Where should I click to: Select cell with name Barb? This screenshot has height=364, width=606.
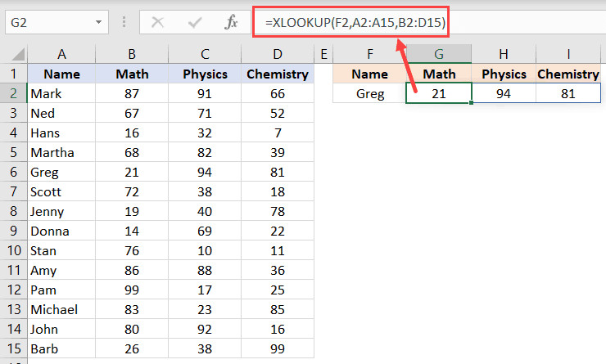(61, 348)
